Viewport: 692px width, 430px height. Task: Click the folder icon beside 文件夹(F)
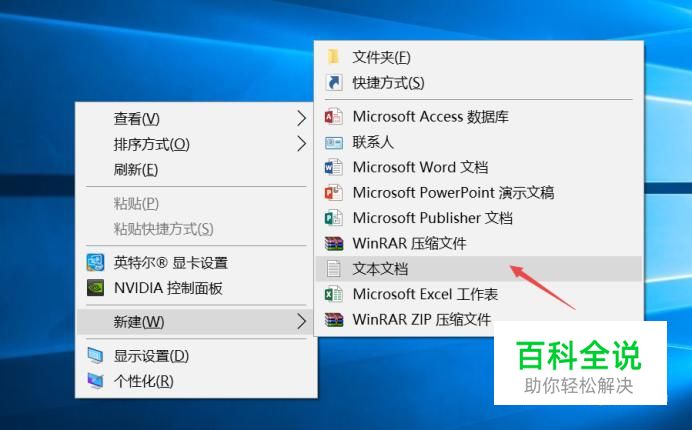pos(334,57)
